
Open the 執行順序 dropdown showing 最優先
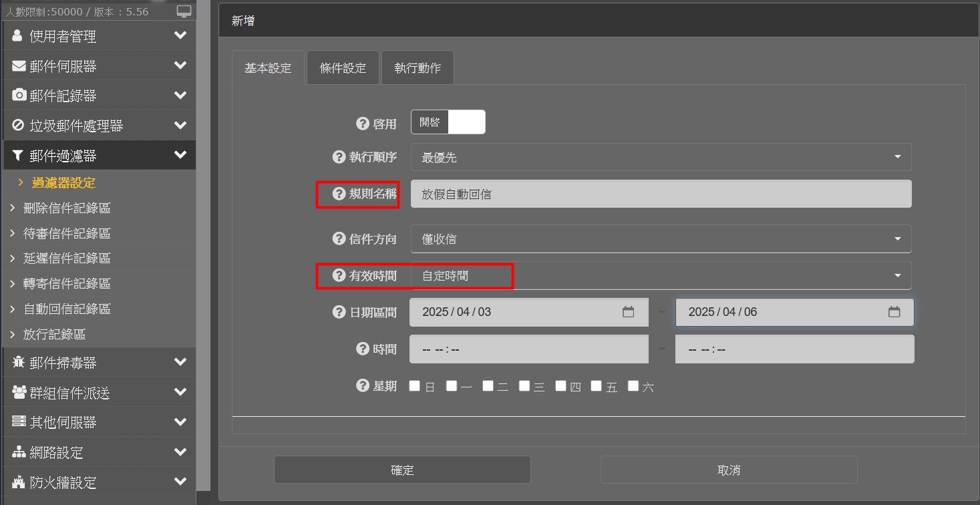tap(661, 157)
